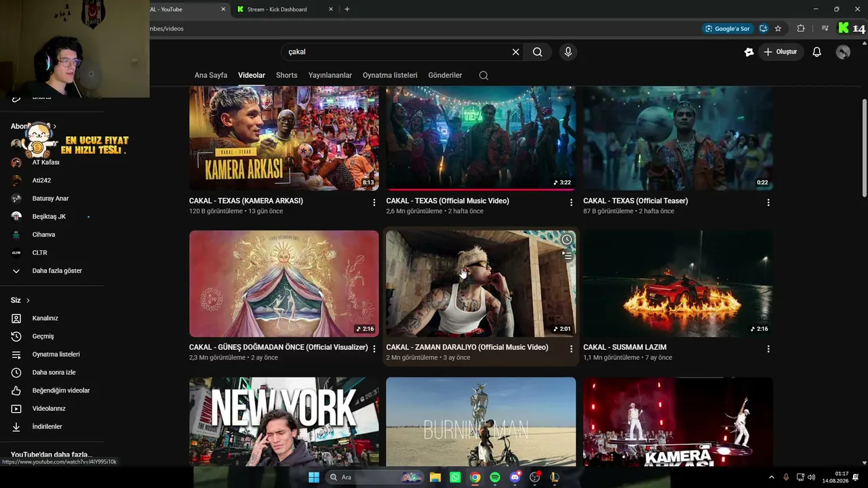Expand Daha fazla göster in subscriptions

pyautogui.click(x=57, y=270)
